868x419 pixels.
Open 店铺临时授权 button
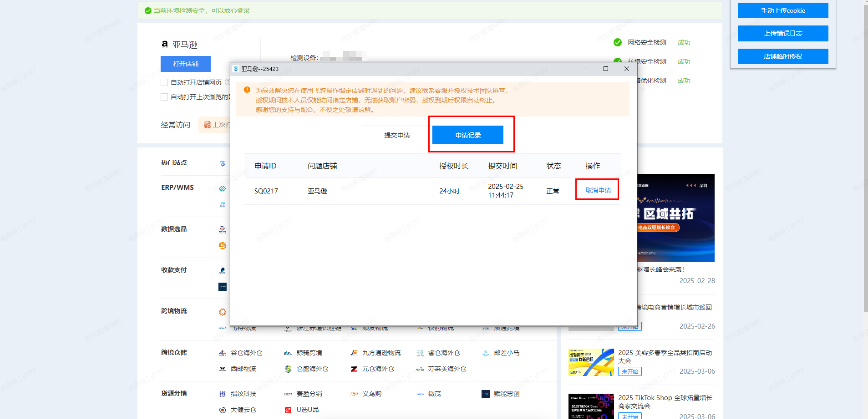[x=783, y=57]
